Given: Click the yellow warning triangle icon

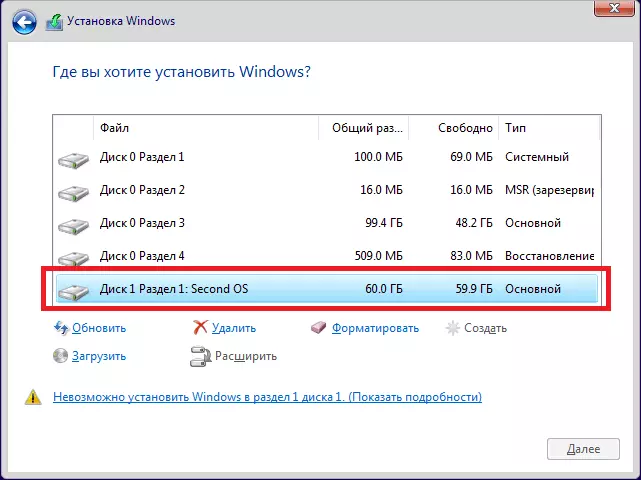Looking at the screenshot, I should pyautogui.click(x=33, y=398).
